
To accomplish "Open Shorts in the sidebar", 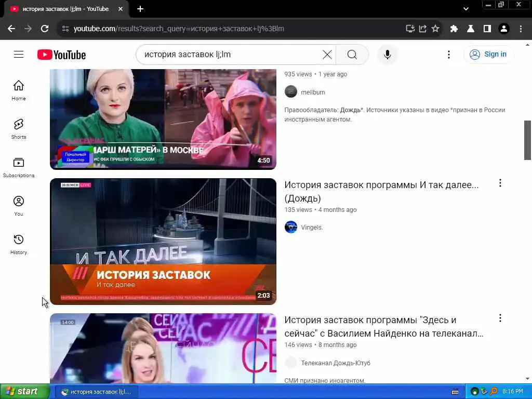I will click(x=19, y=129).
